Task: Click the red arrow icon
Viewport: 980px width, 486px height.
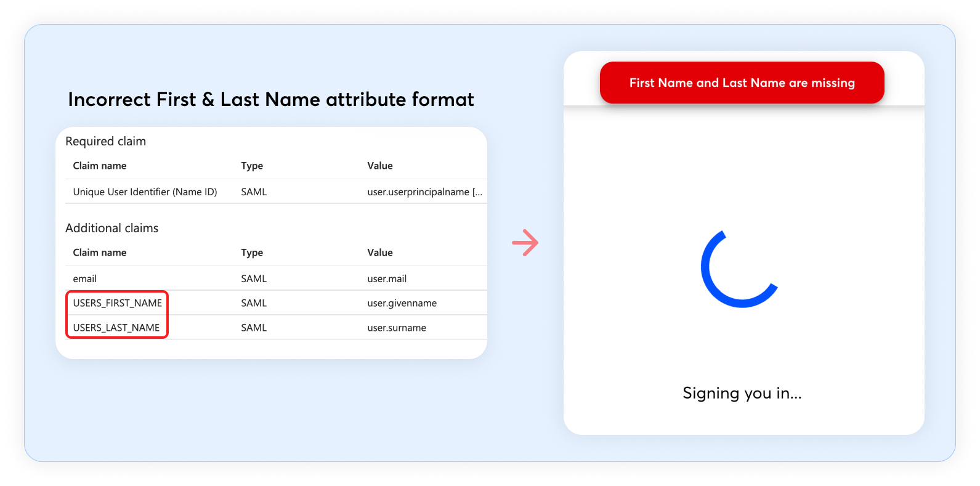Action: tap(525, 243)
